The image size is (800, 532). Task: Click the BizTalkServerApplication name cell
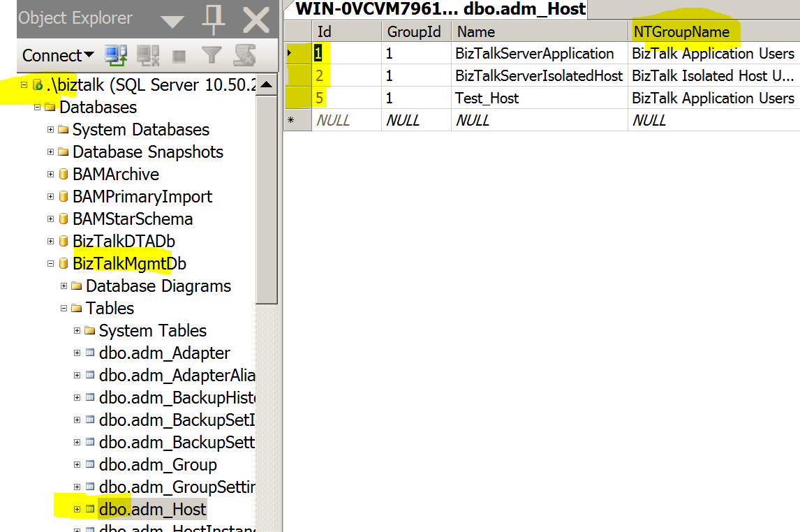coord(540,54)
